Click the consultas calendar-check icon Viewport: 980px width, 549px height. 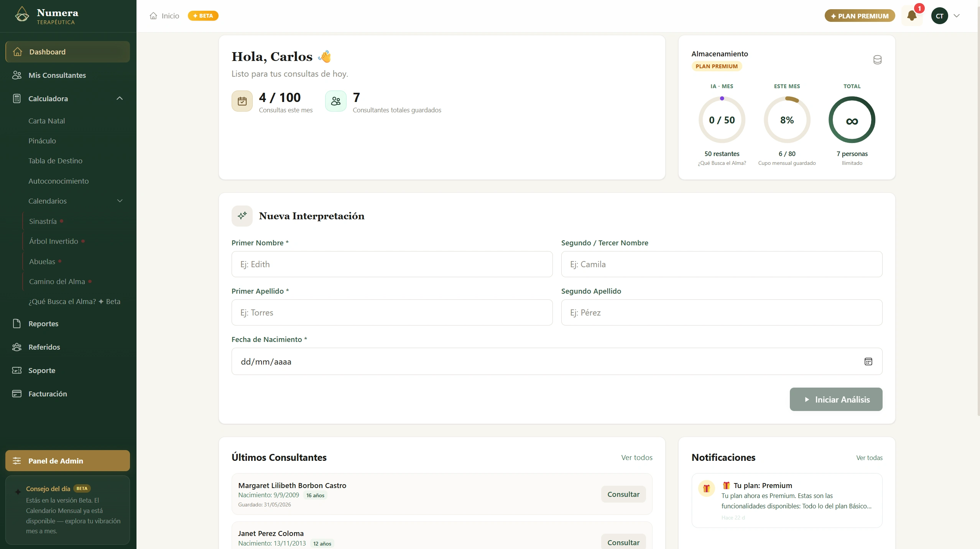pos(242,101)
